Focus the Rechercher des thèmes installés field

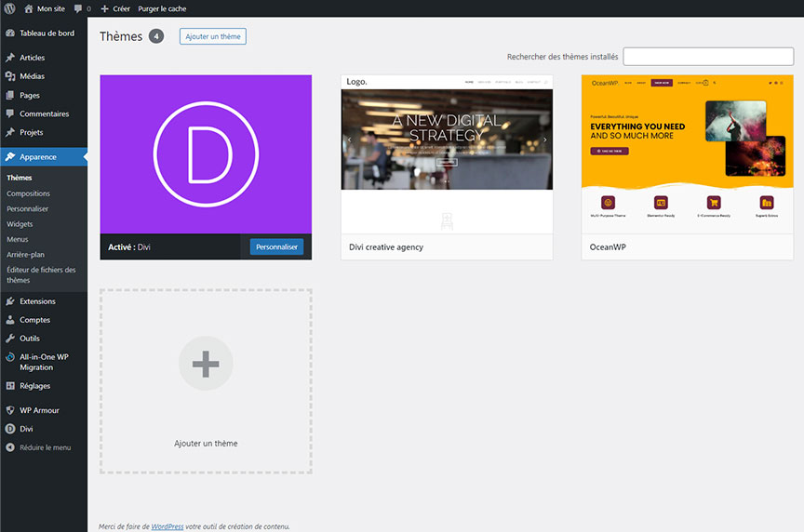tap(708, 57)
